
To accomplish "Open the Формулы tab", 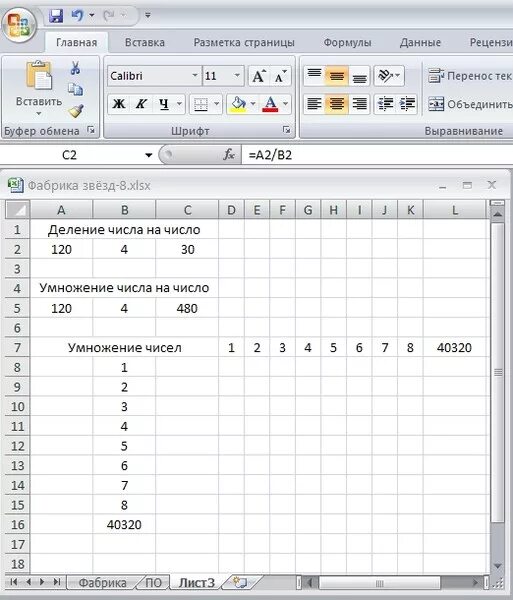I will pyautogui.click(x=347, y=42).
